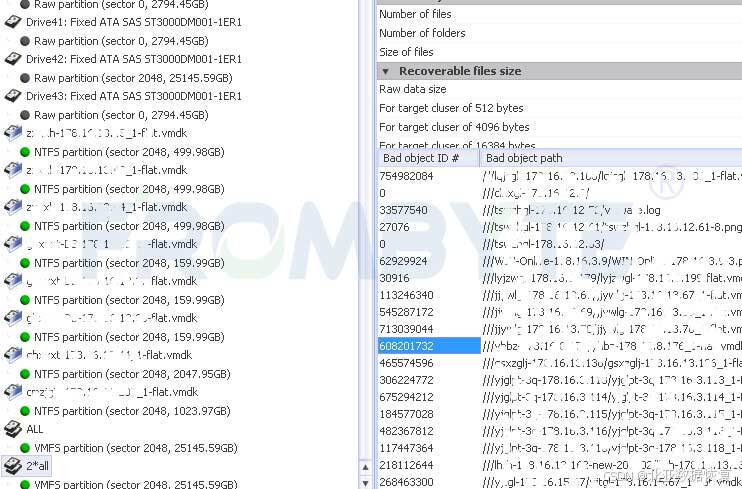This screenshot has height=489, width=742.
Task: Click the Number of files row
Action: coord(560,14)
